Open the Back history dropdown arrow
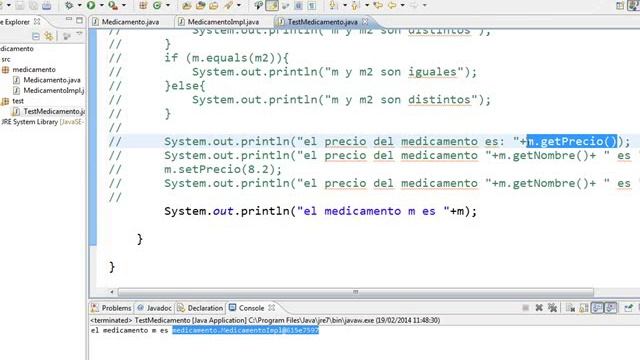640x360 pixels. coord(402,5)
